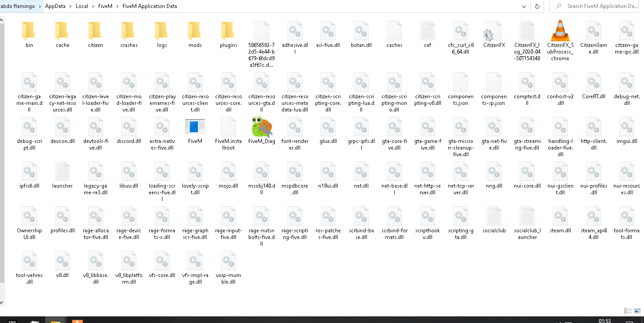
Task: Open the bin folder
Action: pos(29,35)
